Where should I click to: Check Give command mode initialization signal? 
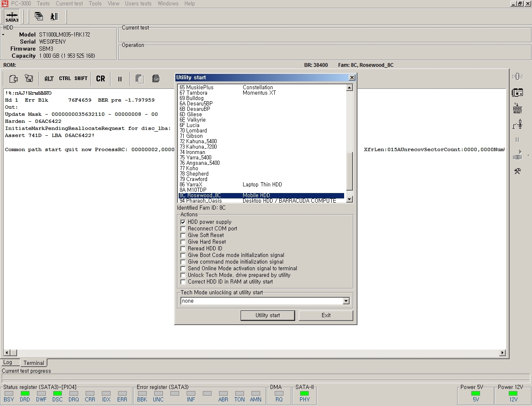pyautogui.click(x=183, y=262)
